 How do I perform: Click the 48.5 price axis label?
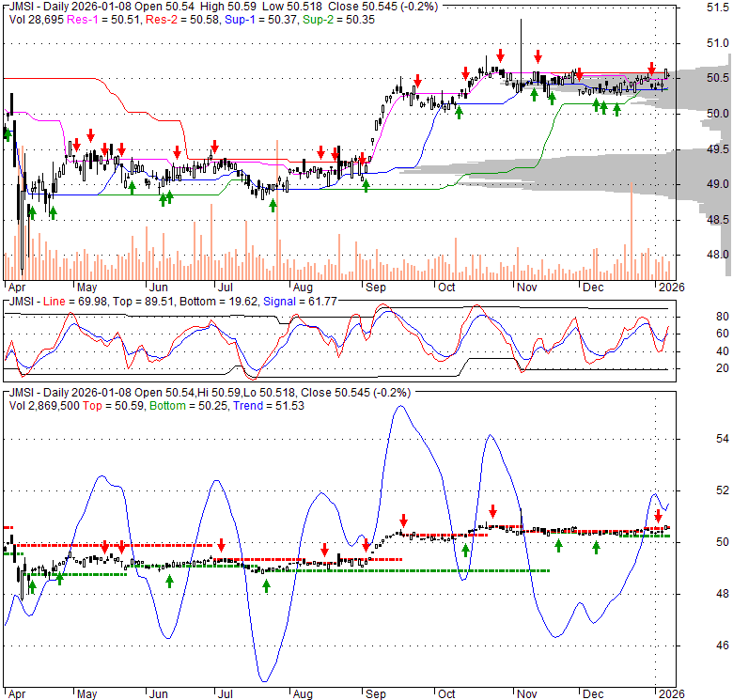(718, 219)
